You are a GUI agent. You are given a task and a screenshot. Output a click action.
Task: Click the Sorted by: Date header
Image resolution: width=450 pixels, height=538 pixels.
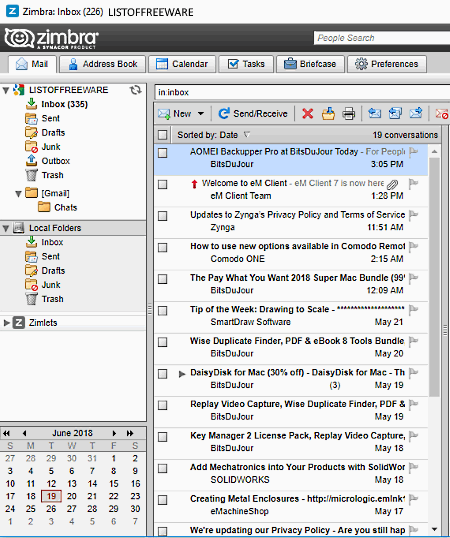(x=208, y=135)
